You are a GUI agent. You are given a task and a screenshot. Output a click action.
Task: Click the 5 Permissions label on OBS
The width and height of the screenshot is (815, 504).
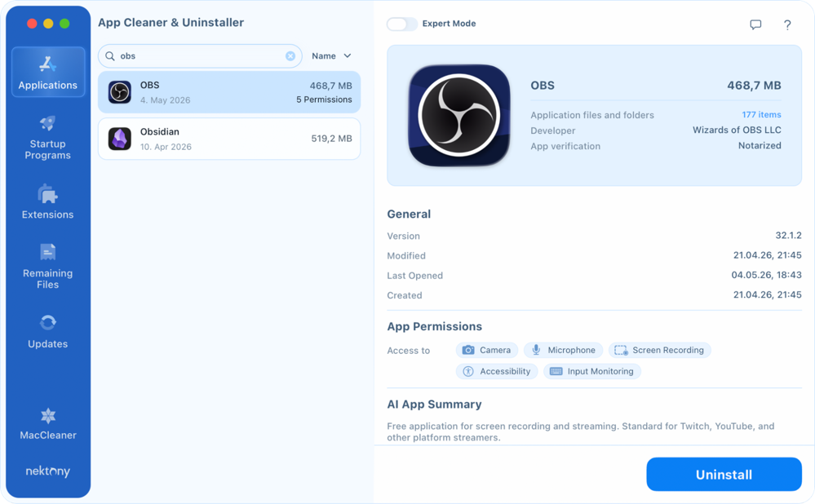(x=324, y=99)
